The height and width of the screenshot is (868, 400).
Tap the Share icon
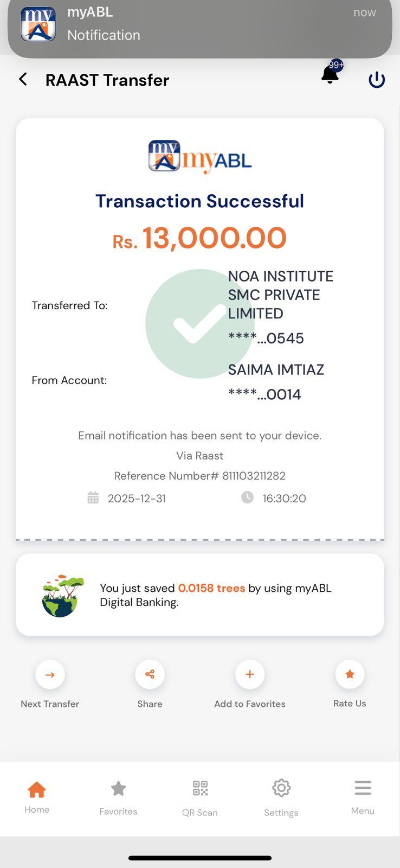click(x=150, y=674)
